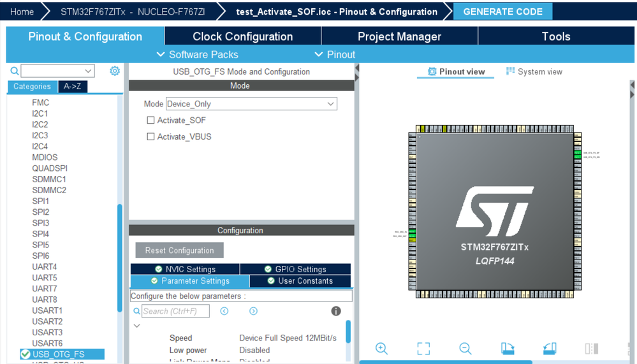Select the Parameter Settings tab
This screenshot has height=364, width=637.
point(190,280)
